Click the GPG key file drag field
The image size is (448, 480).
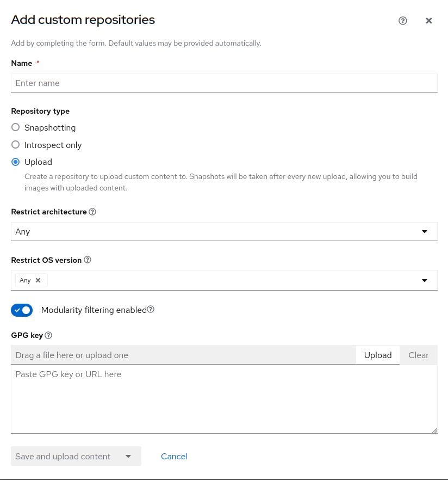(183, 355)
